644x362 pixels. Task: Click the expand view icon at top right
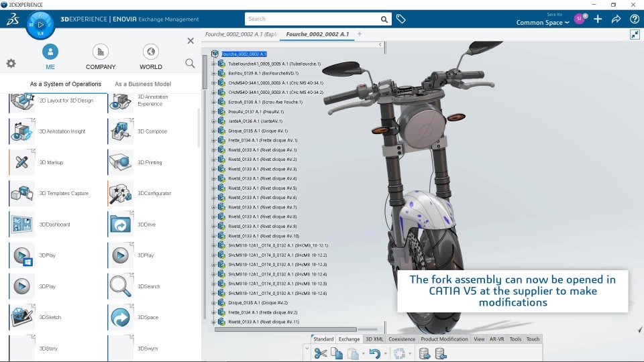635,34
